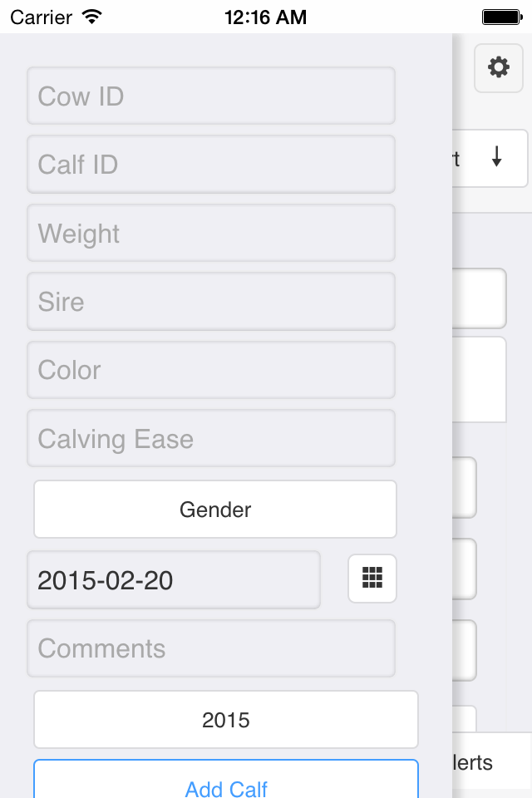Screen dimensions: 532x798
Task: Click the tall text area behind the panel
Action: [480, 379]
